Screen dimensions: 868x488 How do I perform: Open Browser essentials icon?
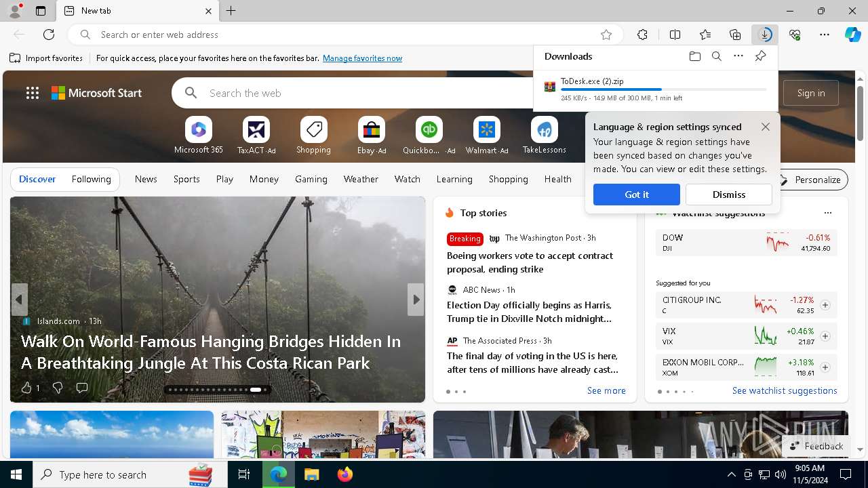click(795, 35)
